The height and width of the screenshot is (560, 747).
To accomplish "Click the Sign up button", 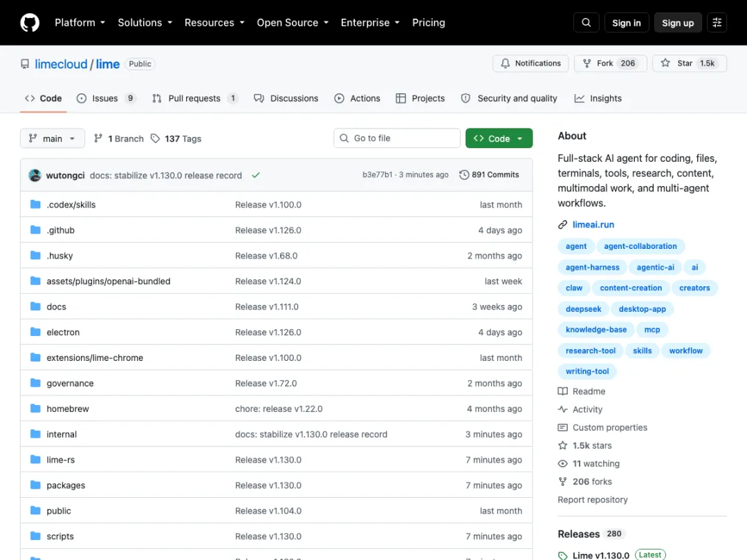I will point(677,23).
